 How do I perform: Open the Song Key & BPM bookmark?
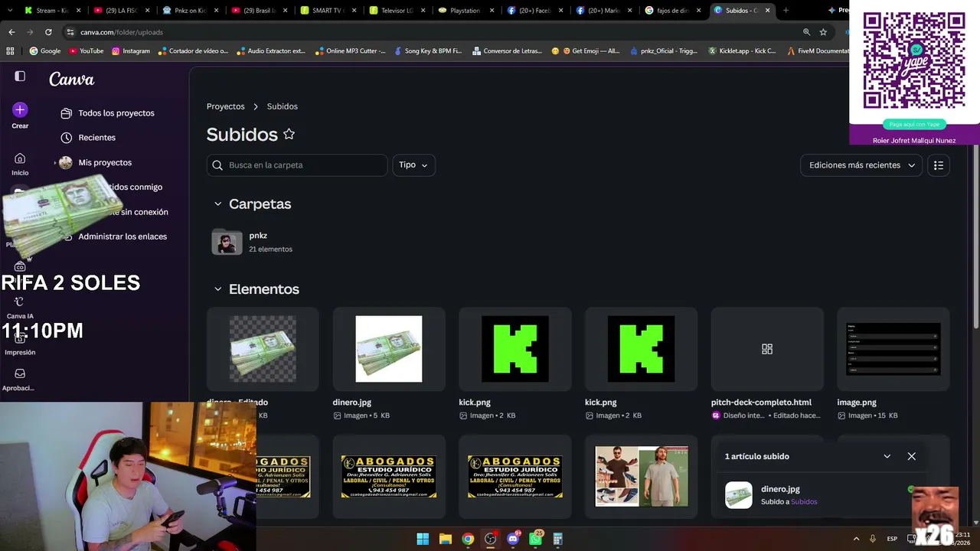pos(427,51)
